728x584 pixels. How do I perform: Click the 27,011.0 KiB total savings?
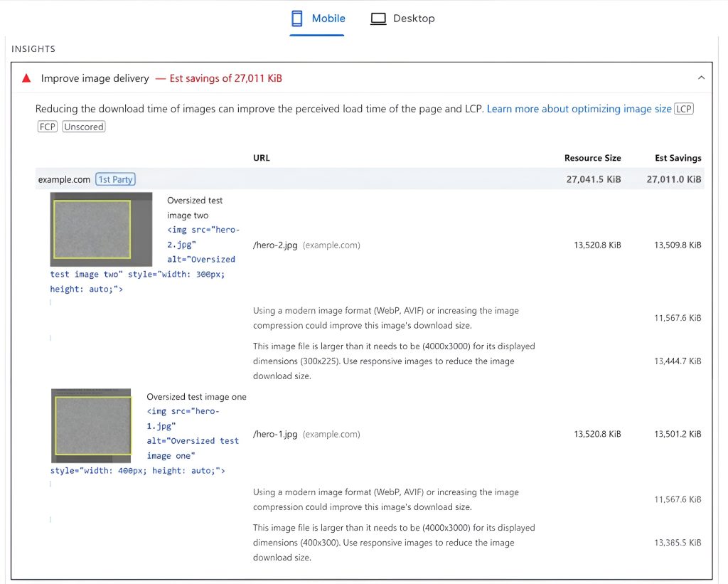coord(674,179)
